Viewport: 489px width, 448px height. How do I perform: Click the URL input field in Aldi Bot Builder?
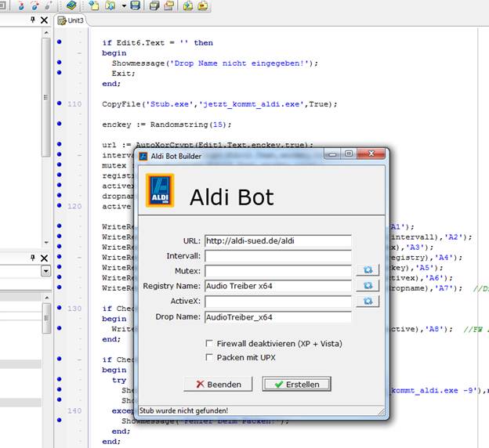pos(278,241)
